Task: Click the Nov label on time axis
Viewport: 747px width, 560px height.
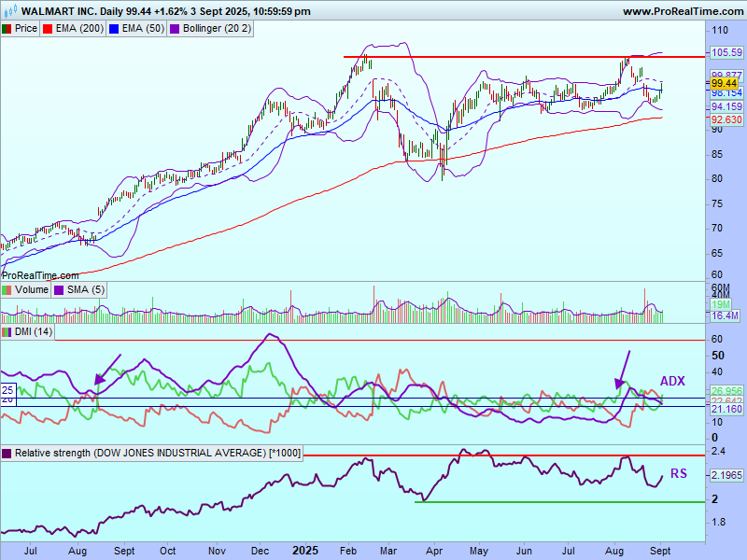Action: point(217,551)
